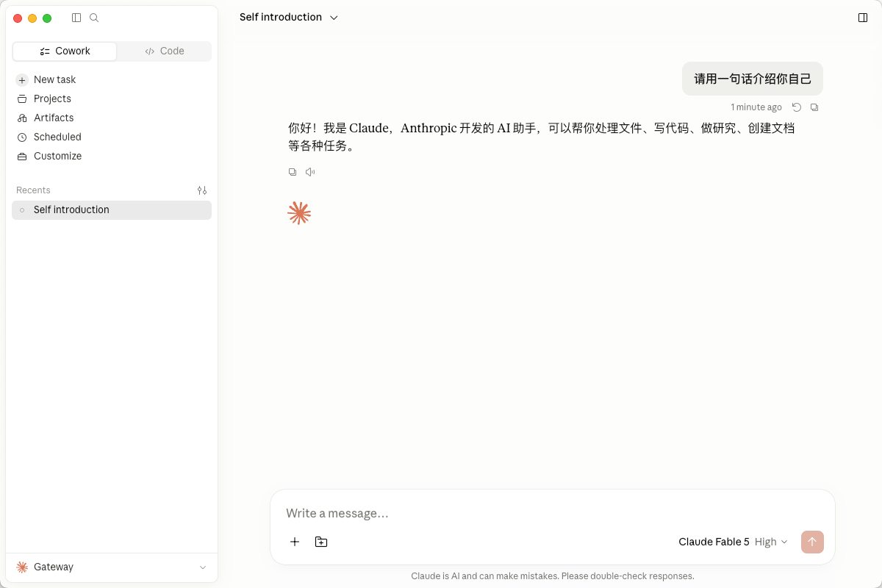This screenshot has width=882, height=588.
Task: Click the Artifacts shapes icon
Action: (x=22, y=118)
